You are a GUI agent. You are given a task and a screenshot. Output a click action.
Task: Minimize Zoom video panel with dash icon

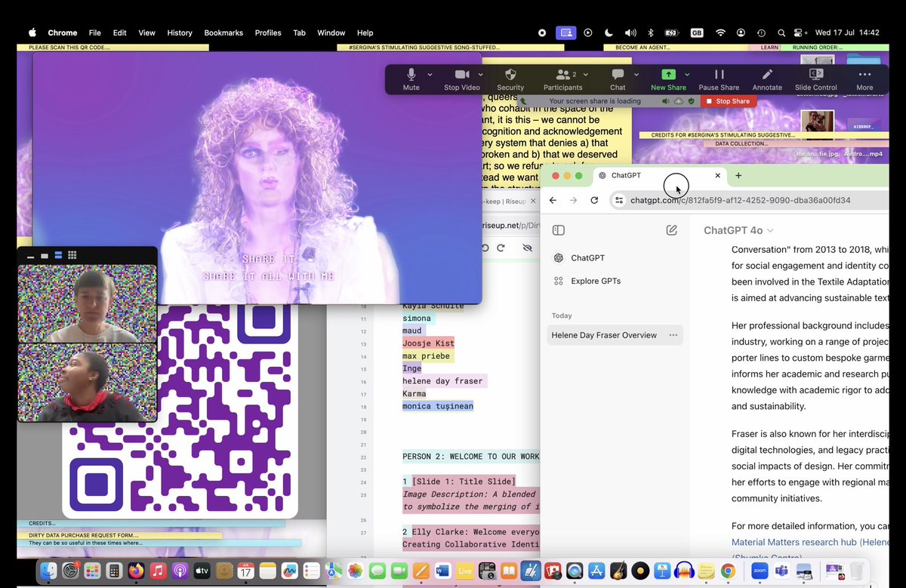click(x=30, y=256)
